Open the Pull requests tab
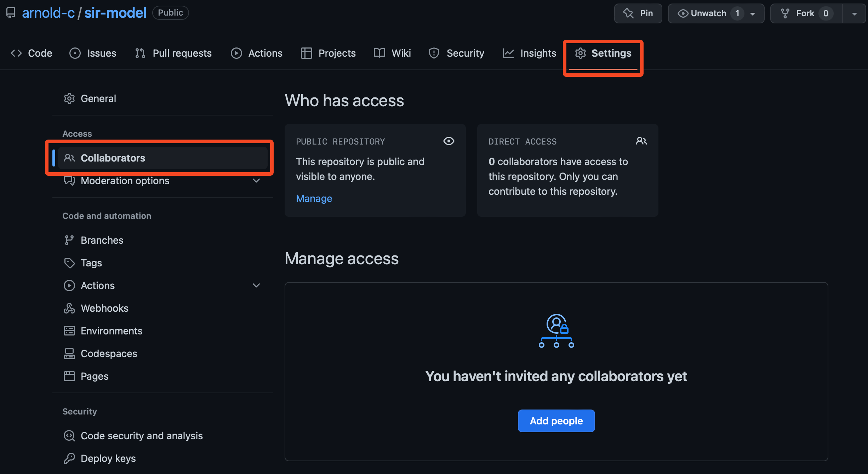Image resolution: width=868 pixels, height=474 pixels. click(x=173, y=53)
